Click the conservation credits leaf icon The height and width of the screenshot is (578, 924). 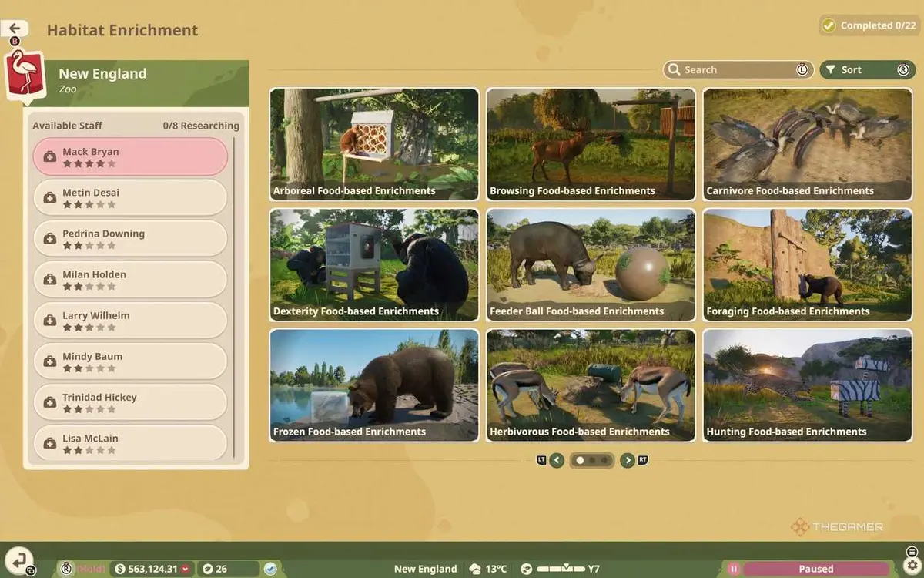pyautogui.click(x=206, y=569)
